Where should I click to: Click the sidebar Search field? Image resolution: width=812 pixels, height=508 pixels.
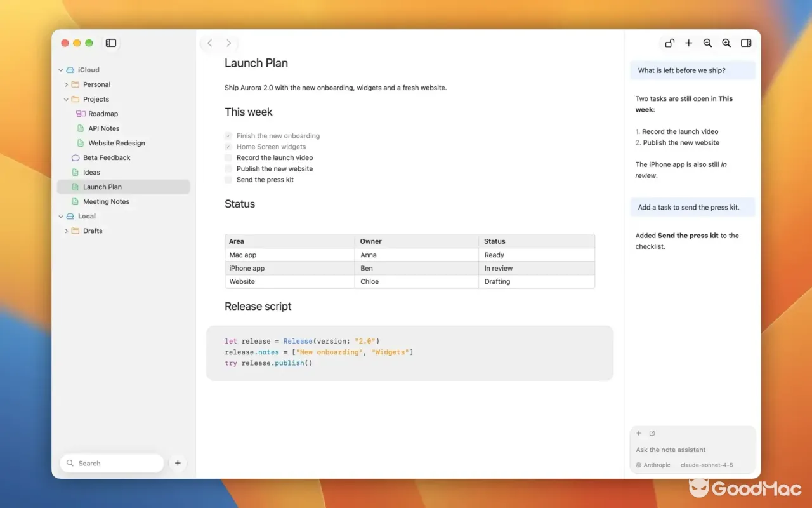tap(112, 464)
